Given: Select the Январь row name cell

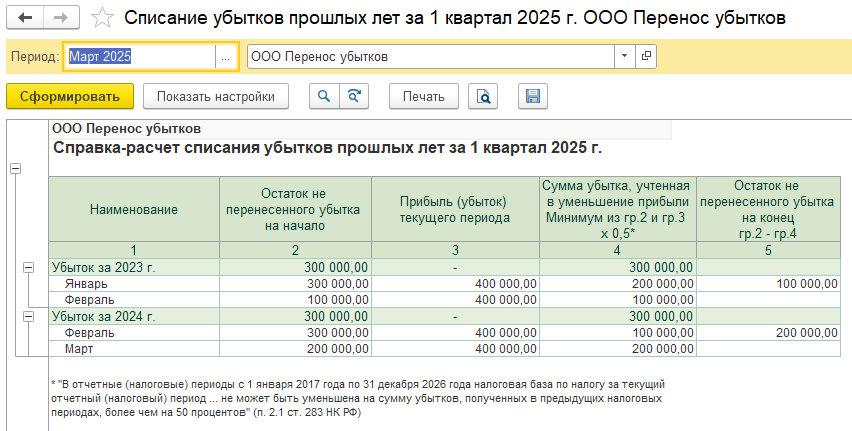Looking at the screenshot, I should point(134,284).
